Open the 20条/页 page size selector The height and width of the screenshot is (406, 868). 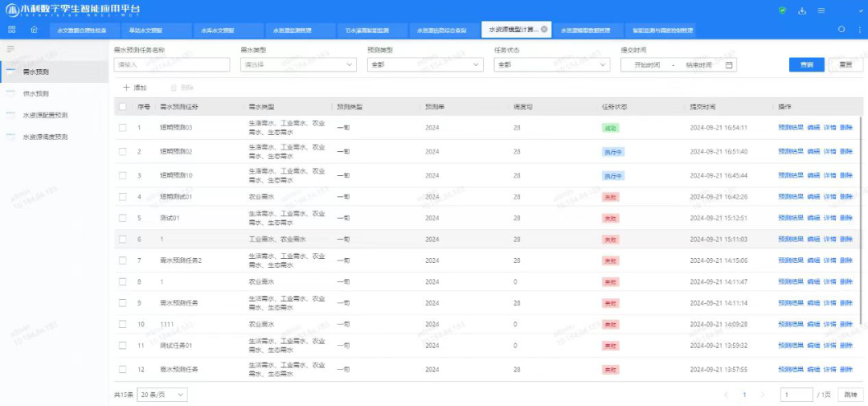[x=164, y=395]
